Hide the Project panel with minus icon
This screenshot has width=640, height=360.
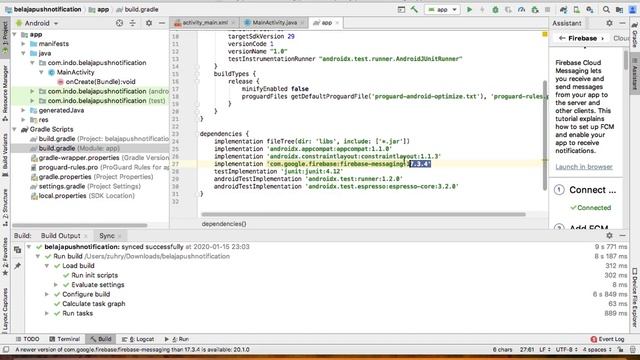pos(162,23)
